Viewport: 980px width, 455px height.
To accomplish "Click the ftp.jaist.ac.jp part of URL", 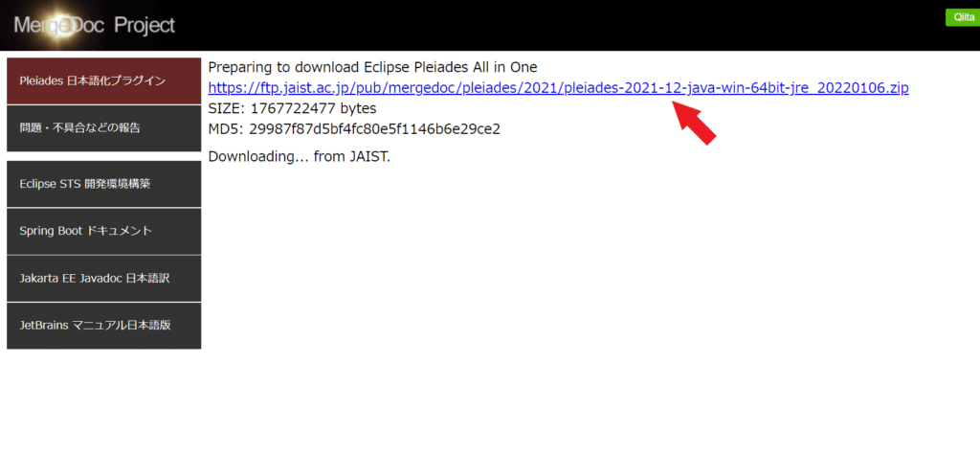I will pyautogui.click(x=299, y=87).
